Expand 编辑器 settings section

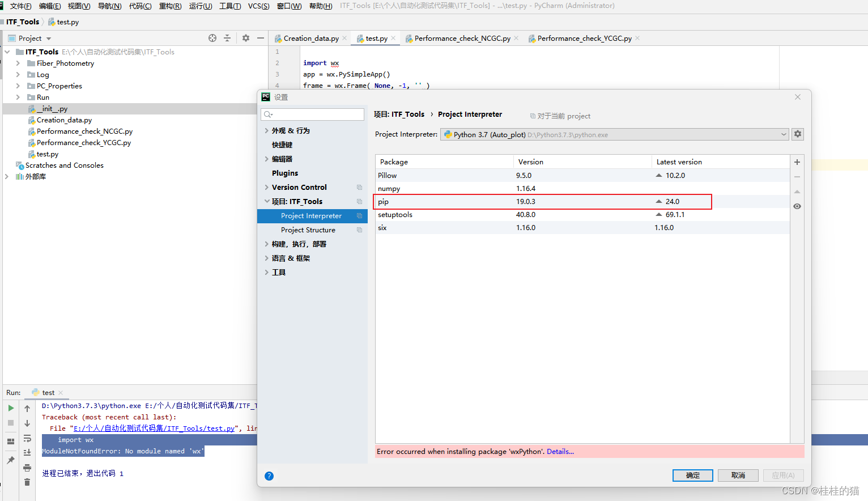coord(266,159)
